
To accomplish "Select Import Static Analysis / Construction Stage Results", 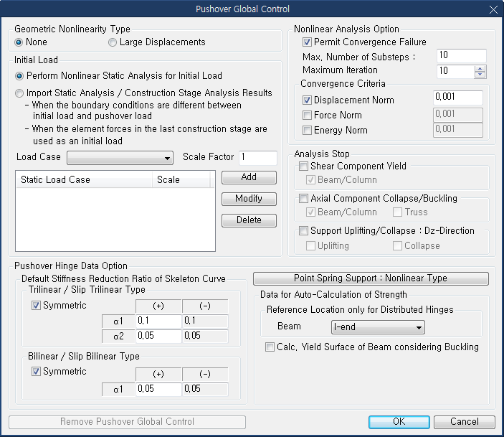I will (x=19, y=93).
